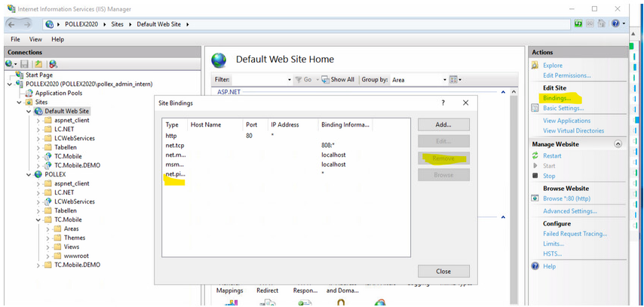Click the Save icon in Connections toolbar
Image resolution: width=644 pixels, height=307 pixels.
pos(25,65)
